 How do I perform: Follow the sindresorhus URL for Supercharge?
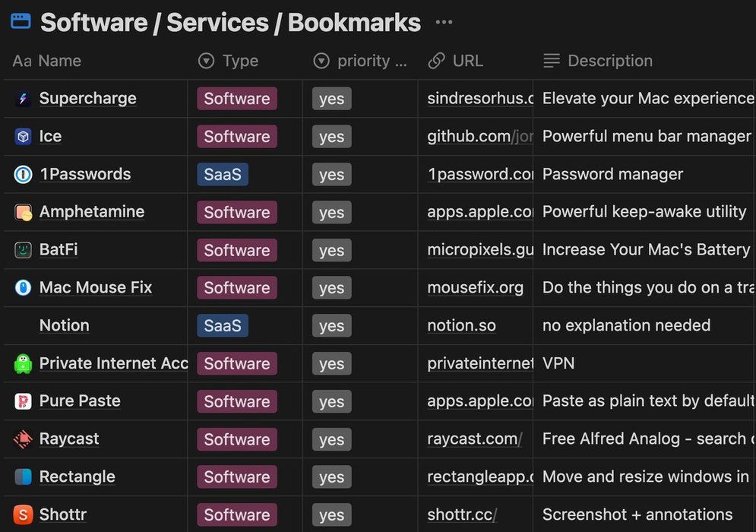click(x=480, y=98)
